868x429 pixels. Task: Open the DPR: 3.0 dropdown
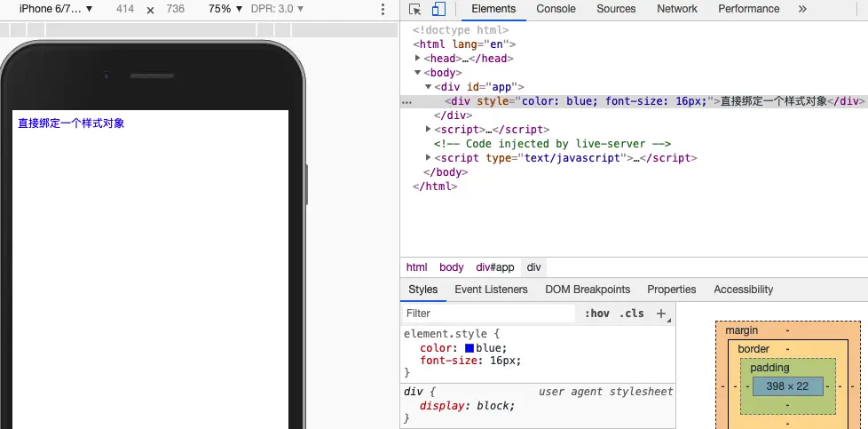pos(277,9)
